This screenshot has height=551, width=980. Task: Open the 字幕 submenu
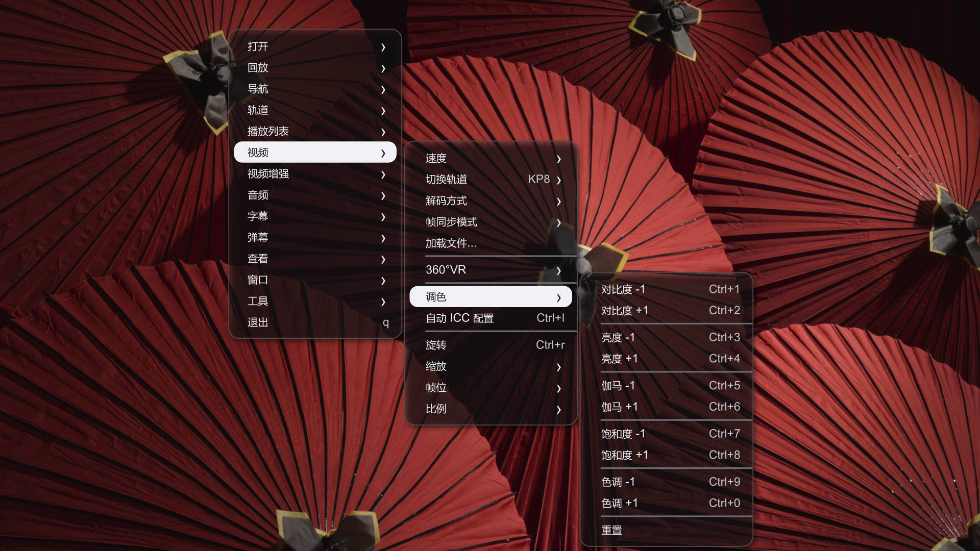point(315,216)
